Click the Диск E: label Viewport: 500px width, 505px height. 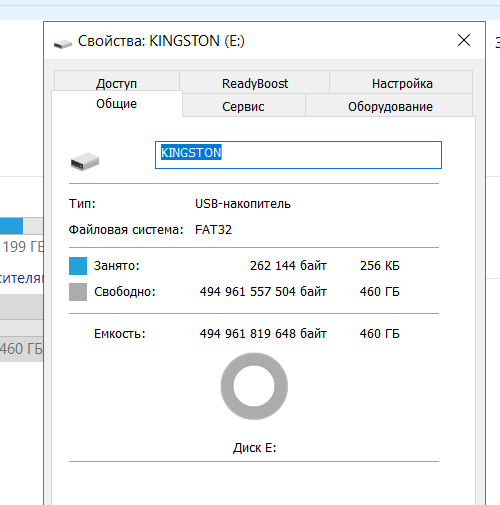(x=255, y=447)
